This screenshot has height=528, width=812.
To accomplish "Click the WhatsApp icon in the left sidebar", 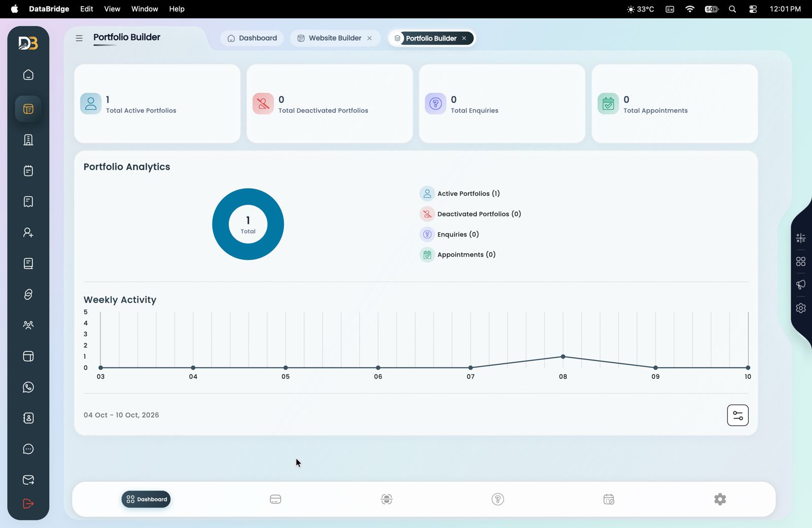I will [x=28, y=388].
